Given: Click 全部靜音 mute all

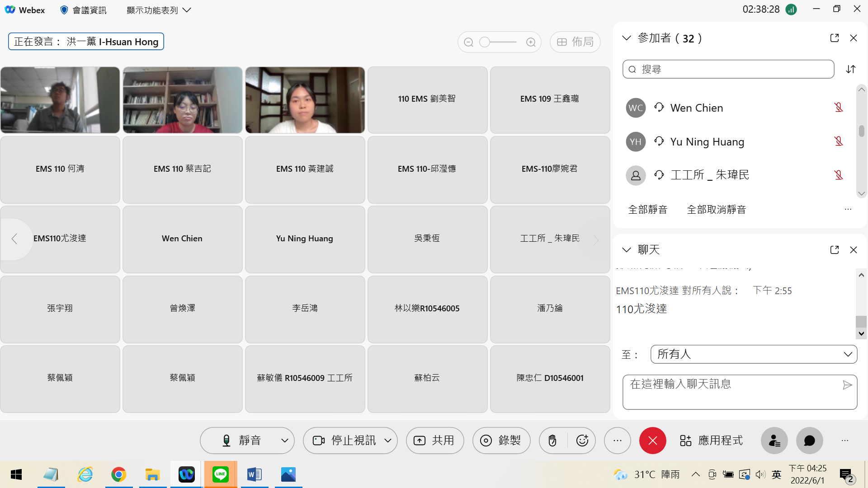Looking at the screenshot, I should coord(648,210).
